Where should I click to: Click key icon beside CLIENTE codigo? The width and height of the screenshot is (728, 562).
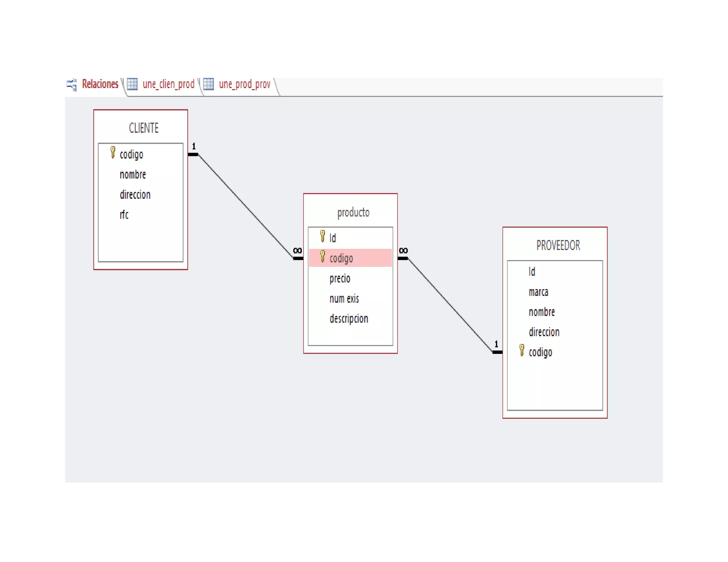113,152
